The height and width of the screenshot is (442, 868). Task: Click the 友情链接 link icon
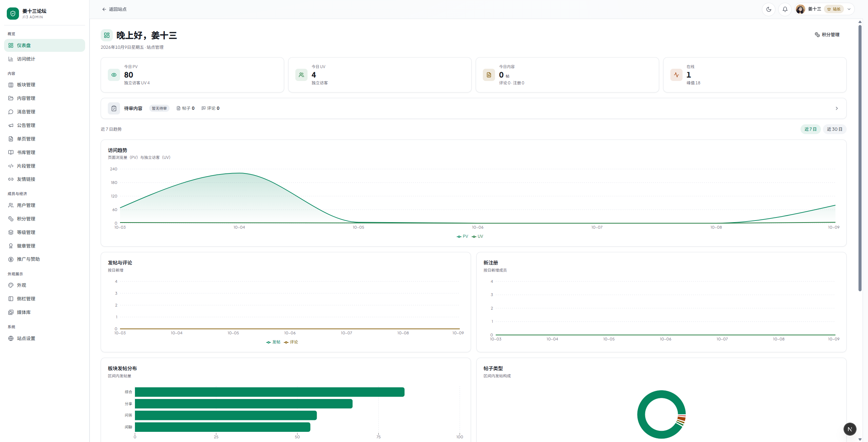coord(11,179)
